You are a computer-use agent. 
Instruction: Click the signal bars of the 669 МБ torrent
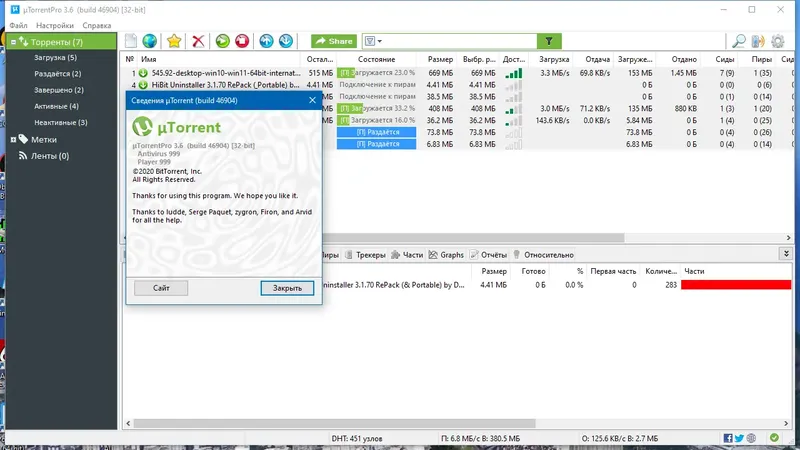coord(514,73)
